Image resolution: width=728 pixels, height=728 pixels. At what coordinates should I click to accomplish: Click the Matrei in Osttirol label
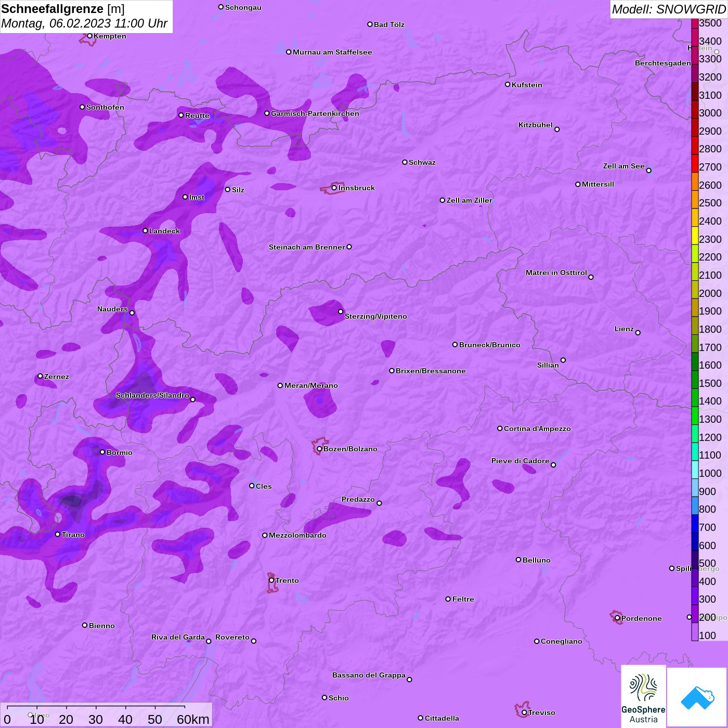[556, 272]
